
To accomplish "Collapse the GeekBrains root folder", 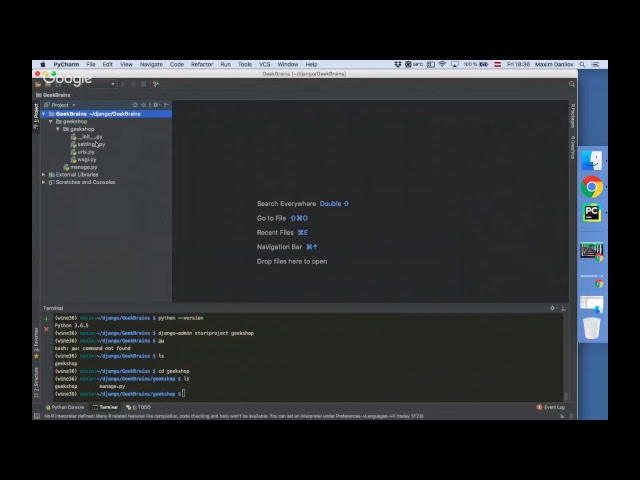I will pos(44,114).
